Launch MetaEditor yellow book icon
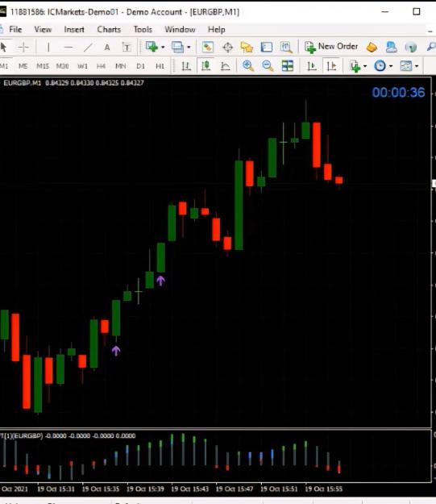The image size is (436, 504). [372, 48]
